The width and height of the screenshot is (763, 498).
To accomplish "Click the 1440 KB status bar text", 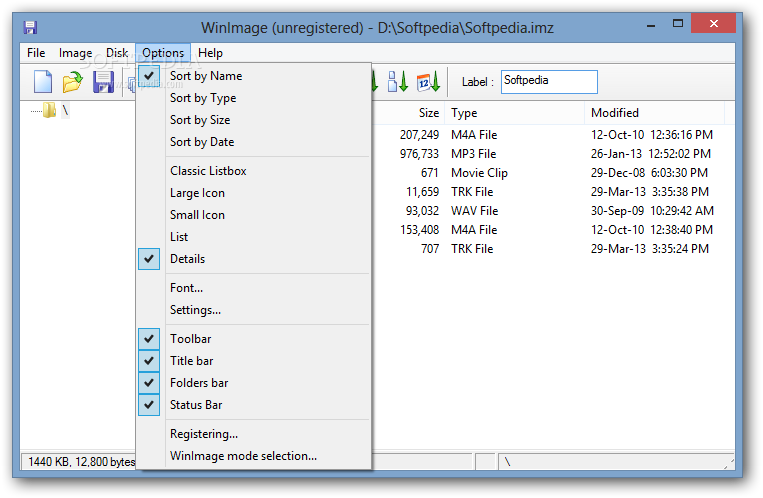I will [81, 461].
